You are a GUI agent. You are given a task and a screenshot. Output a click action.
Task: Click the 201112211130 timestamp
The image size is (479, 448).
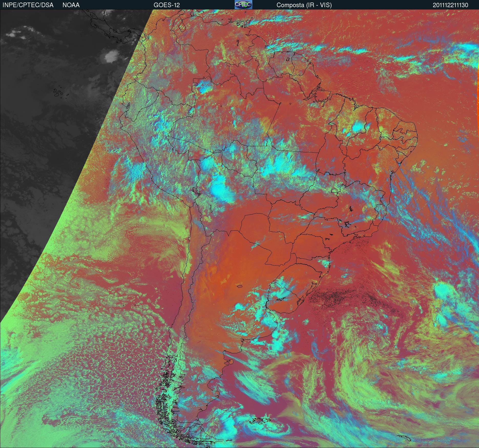(x=451, y=5)
